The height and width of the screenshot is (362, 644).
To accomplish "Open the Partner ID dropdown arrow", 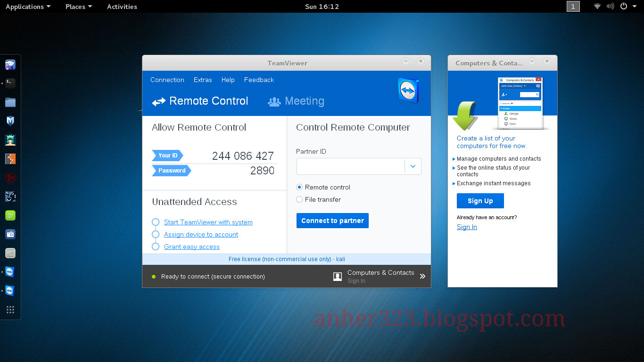I will pyautogui.click(x=413, y=166).
